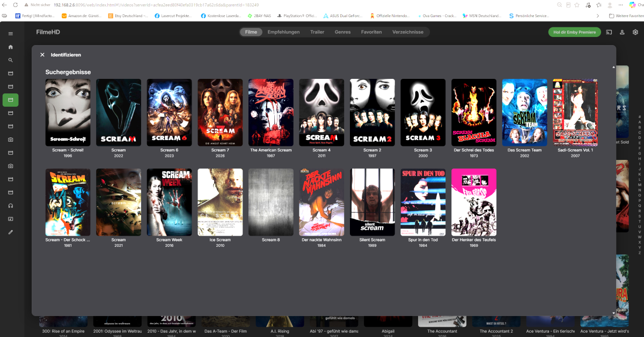Image resolution: width=644 pixels, height=337 pixels.
Task: Open the MSN Deutschland bookmark
Action: tap(481, 16)
